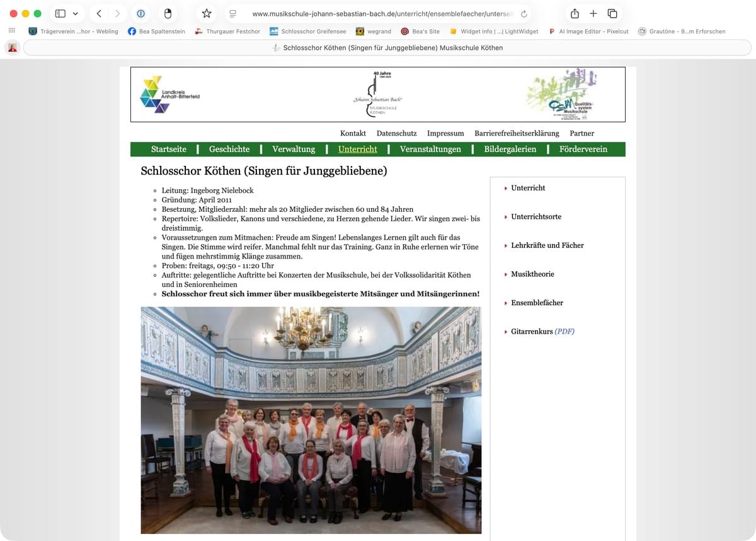The image size is (756, 541).
Task: Click the bold Mitsänger und Mitsängerinnen line
Action: [x=321, y=294]
